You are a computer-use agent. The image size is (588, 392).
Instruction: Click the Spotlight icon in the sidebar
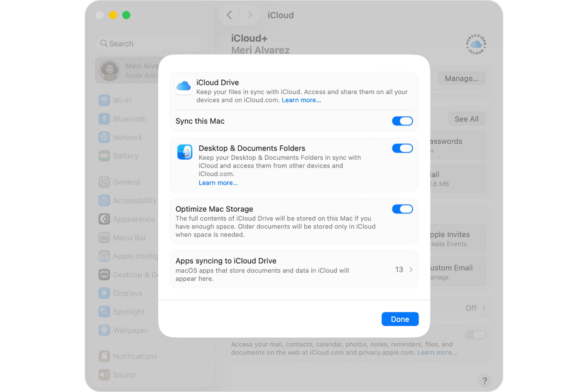point(104,312)
